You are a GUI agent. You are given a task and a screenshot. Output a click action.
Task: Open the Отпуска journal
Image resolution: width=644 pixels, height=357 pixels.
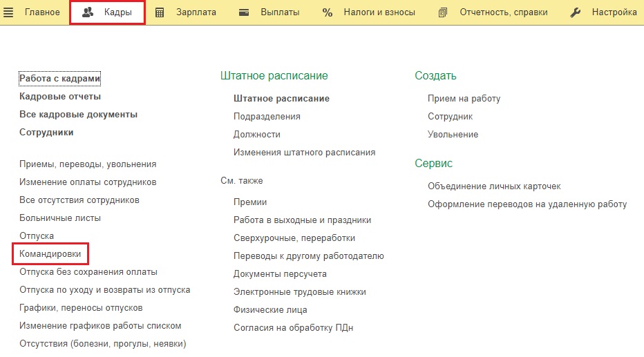(x=37, y=236)
